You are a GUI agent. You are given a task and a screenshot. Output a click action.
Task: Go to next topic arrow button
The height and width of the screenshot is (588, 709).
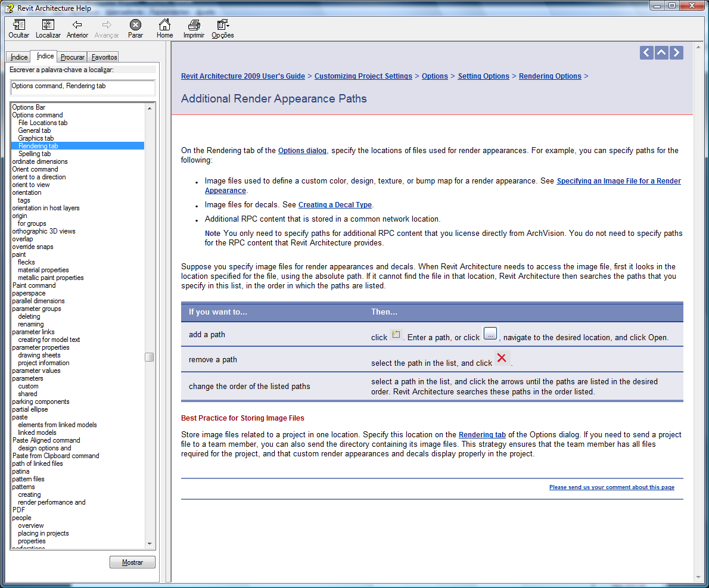pos(676,52)
